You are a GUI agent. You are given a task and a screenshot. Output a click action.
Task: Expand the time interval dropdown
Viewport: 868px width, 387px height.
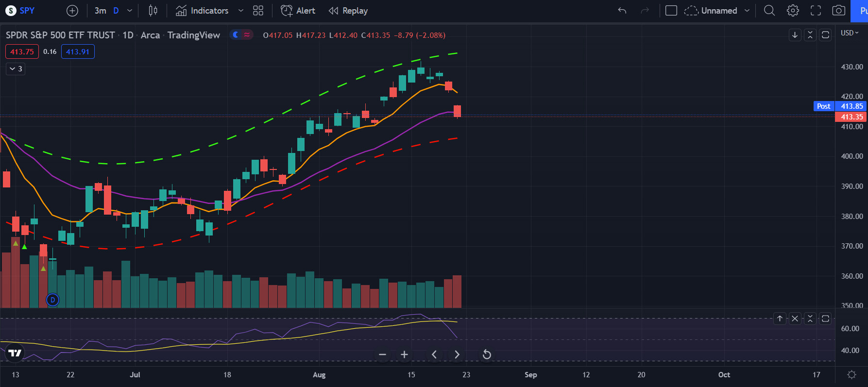click(130, 11)
